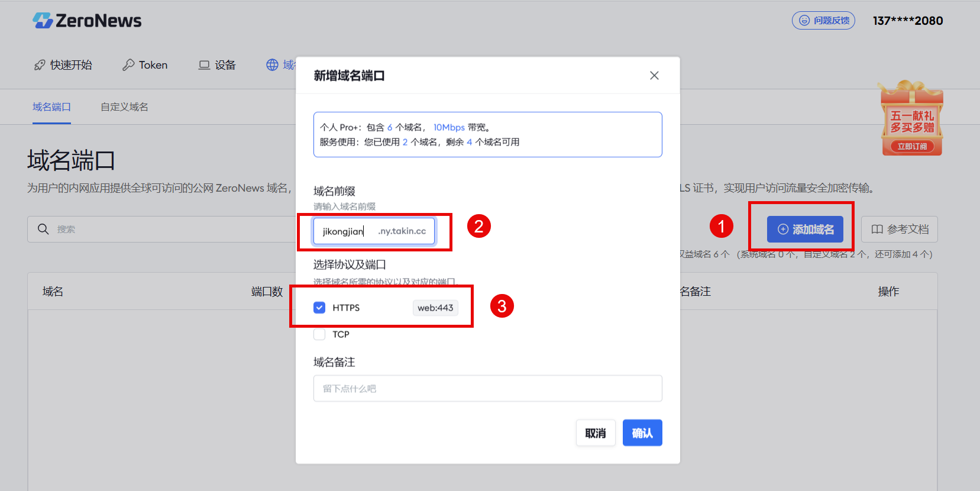The image size is (980, 491).
Task: Click the search magnifier icon
Action: pyautogui.click(x=43, y=229)
